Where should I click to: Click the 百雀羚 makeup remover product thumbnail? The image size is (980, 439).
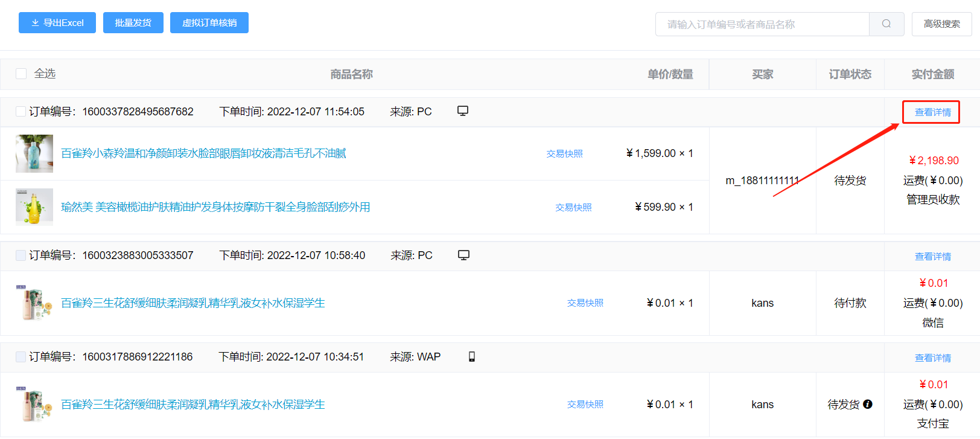click(34, 153)
